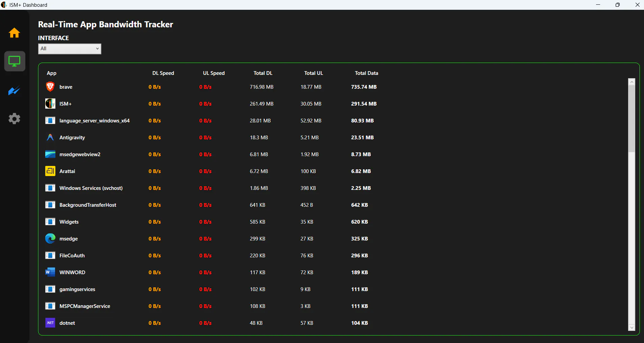Sort by Total UL column header
644x343 pixels.
pos(314,73)
